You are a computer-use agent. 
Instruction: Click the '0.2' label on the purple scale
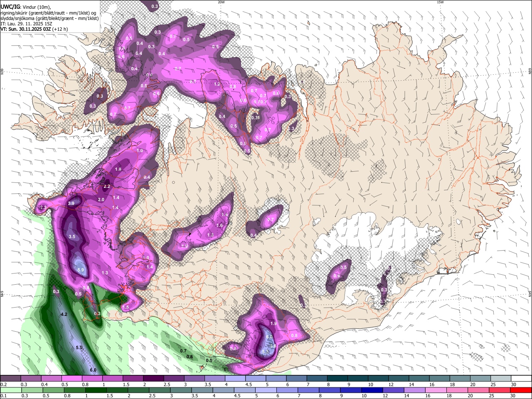(x=3, y=384)
